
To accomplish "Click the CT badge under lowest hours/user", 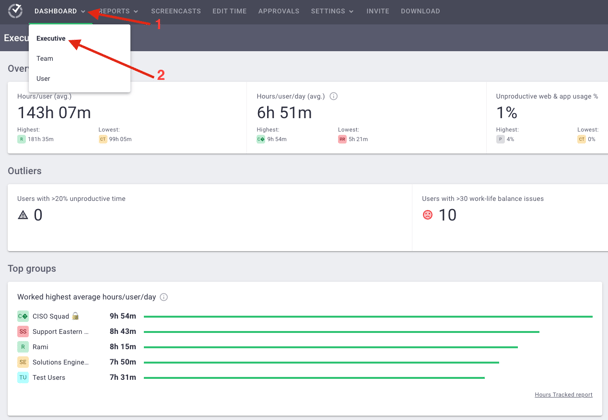I will (x=103, y=139).
